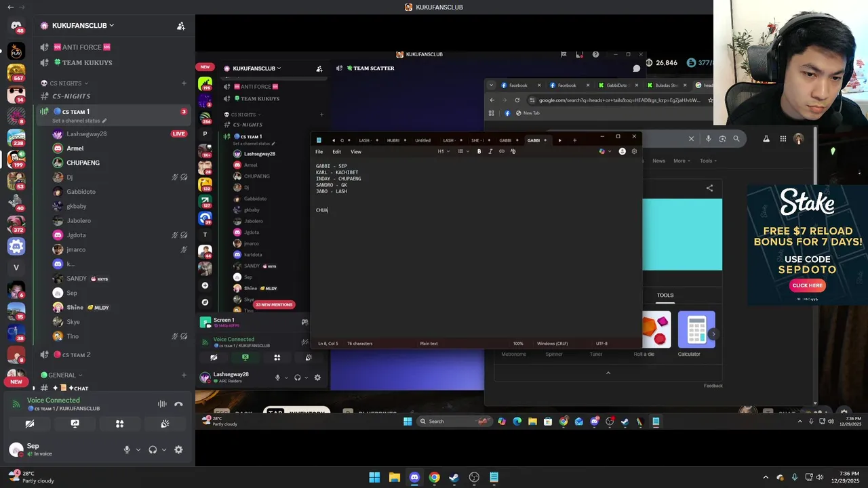The width and height of the screenshot is (868, 488).
Task: Invite people icon beside KUKUFANSCLUB header
Action: 181,26
